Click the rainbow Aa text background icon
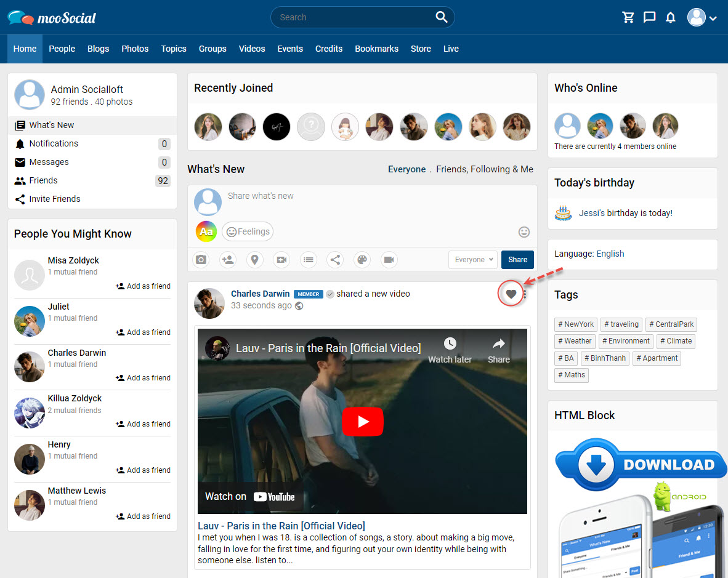The width and height of the screenshot is (728, 578). [x=206, y=231]
